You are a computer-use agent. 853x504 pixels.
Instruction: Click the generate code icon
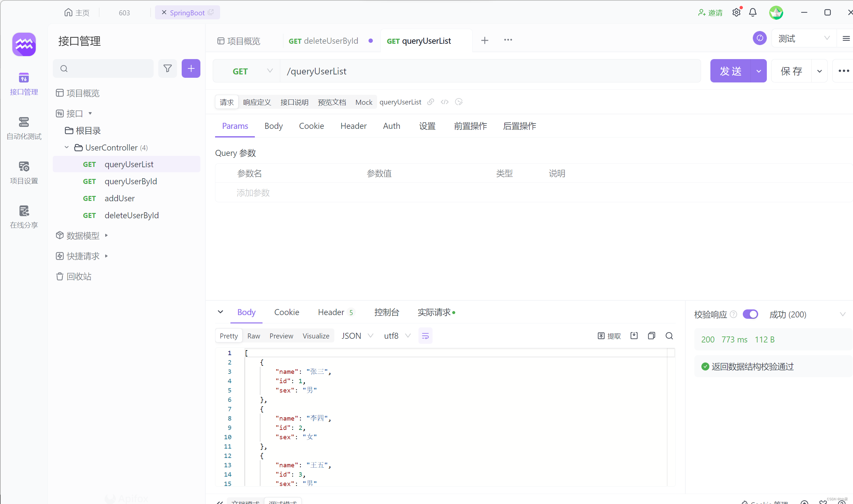click(445, 102)
